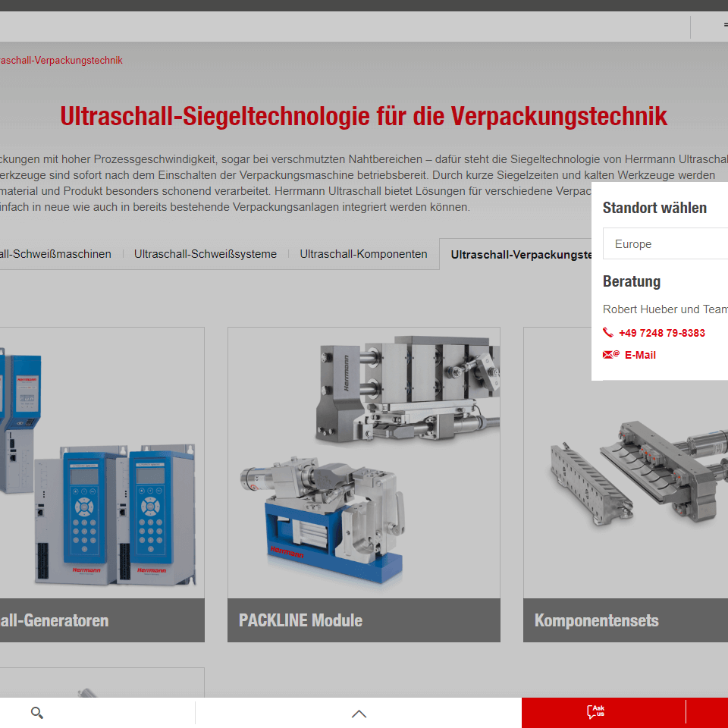728x728 pixels.
Task: Click the scroll-to-top chevron arrow
Action: 359,714
